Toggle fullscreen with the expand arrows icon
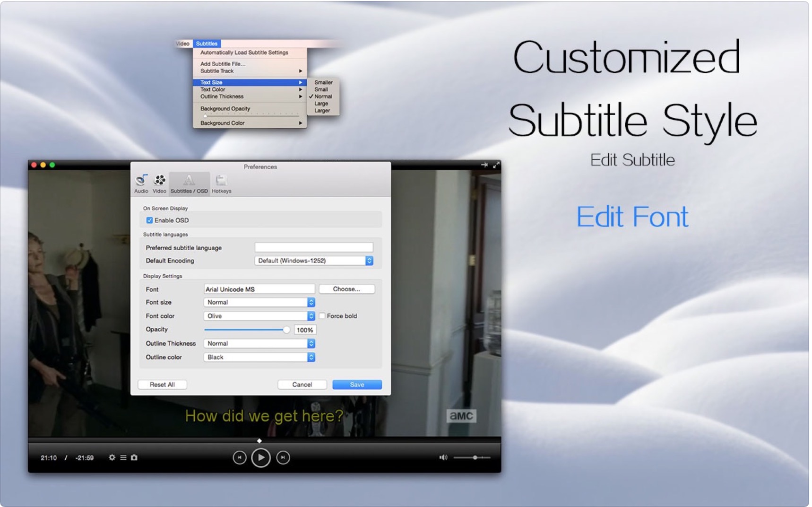Image resolution: width=812 pixels, height=507 pixels. pos(496,165)
